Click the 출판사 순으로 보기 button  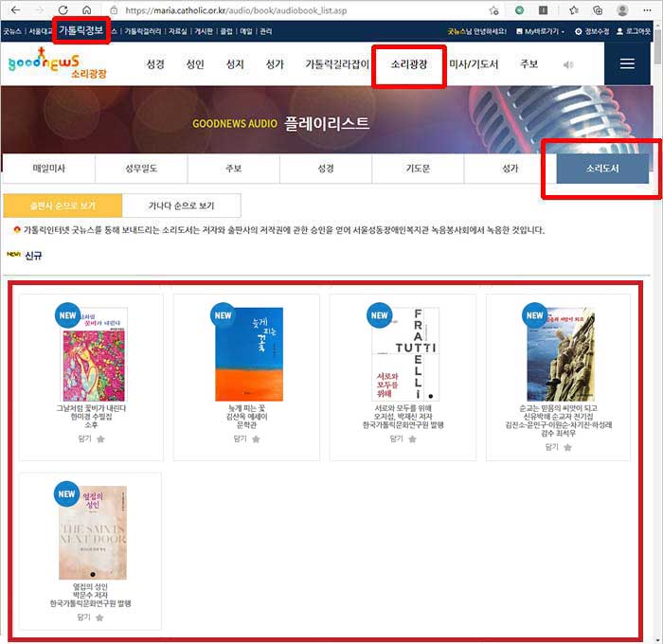point(63,206)
